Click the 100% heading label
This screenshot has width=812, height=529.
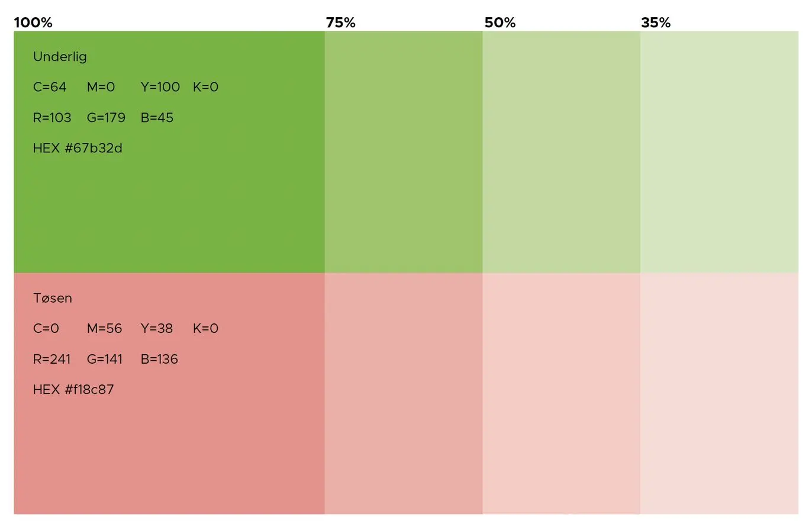click(x=33, y=23)
